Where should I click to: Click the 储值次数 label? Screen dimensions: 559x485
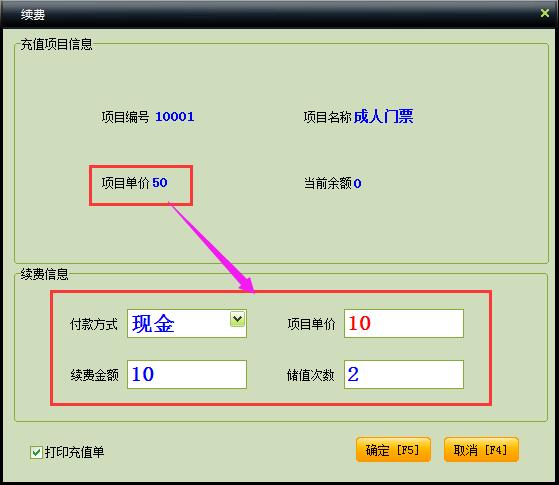pos(311,375)
